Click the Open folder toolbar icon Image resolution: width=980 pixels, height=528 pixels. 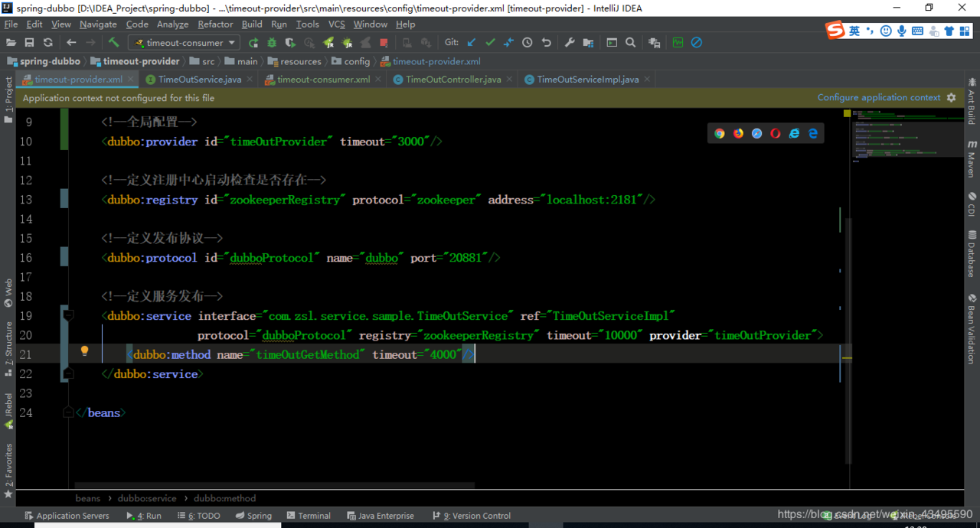click(x=11, y=43)
